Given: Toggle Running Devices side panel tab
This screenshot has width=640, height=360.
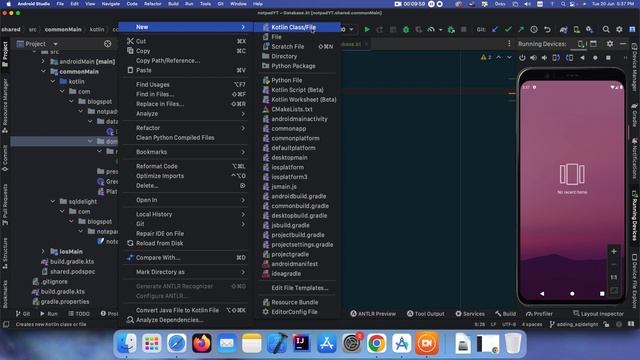Looking at the screenshot, I should 635,216.
